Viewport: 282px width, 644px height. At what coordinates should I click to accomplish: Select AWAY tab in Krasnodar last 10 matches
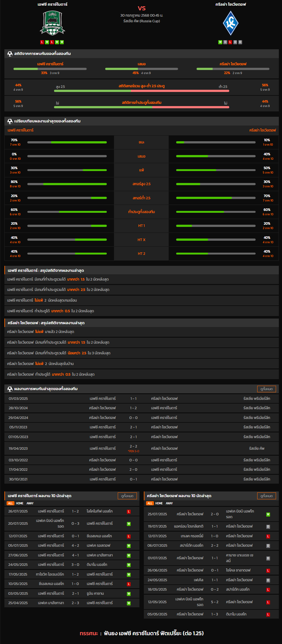[30, 503]
